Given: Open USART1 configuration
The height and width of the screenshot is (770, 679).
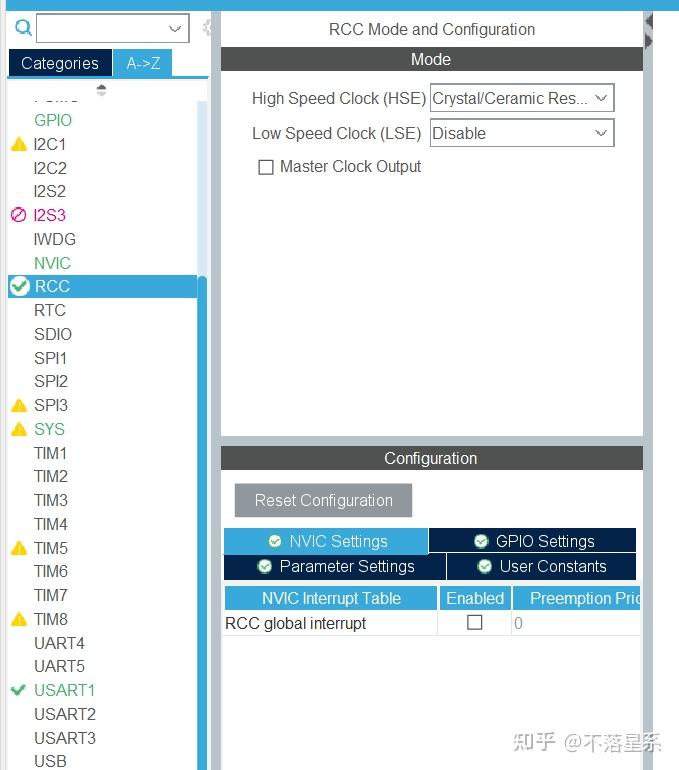Looking at the screenshot, I should (64, 690).
